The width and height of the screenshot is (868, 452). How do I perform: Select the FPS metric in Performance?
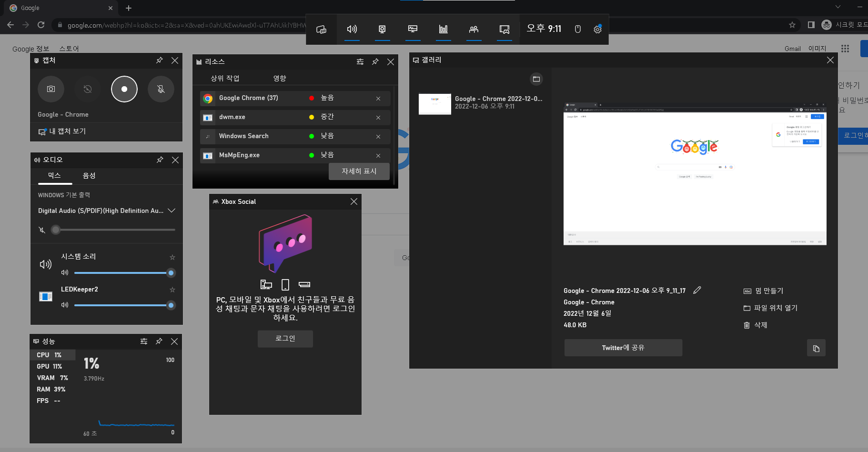[52, 401]
